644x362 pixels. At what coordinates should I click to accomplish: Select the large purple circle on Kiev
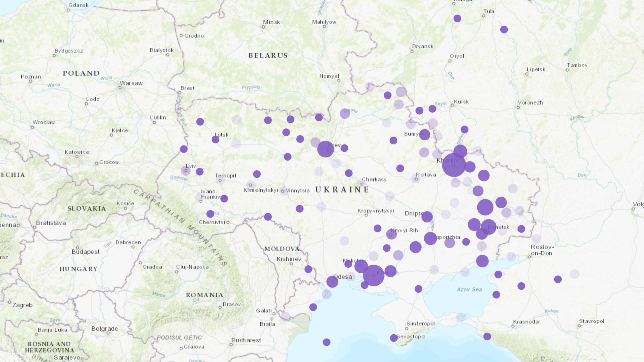click(326, 149)
